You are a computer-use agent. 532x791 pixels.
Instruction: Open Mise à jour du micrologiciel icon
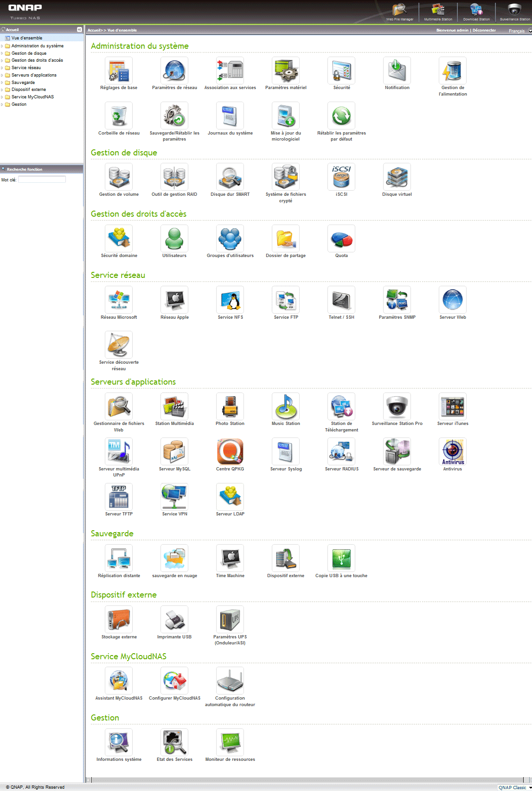click(286, 116)
